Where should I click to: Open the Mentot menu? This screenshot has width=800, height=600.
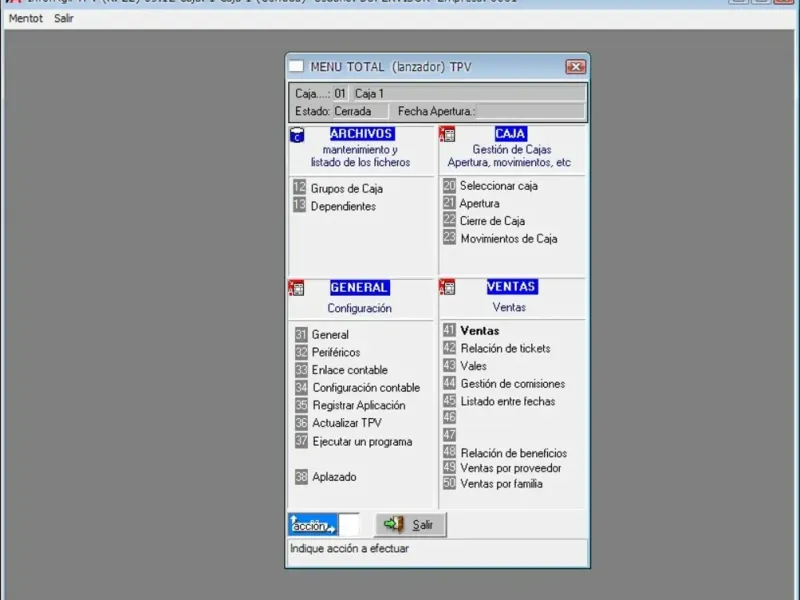(26, 18)
